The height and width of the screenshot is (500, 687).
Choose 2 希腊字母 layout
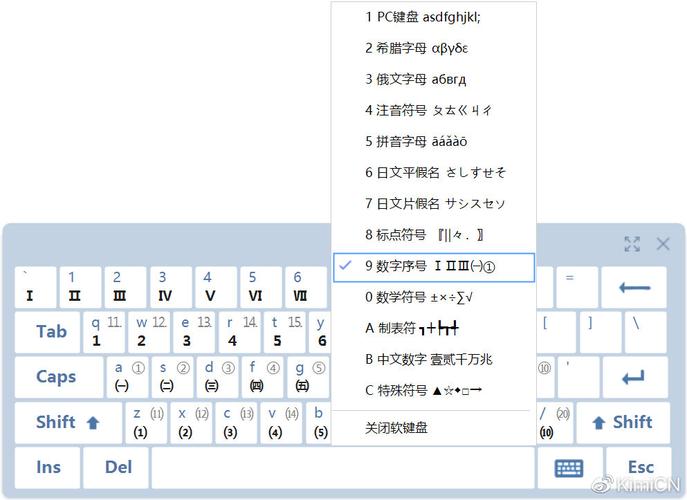coord(434,48)
